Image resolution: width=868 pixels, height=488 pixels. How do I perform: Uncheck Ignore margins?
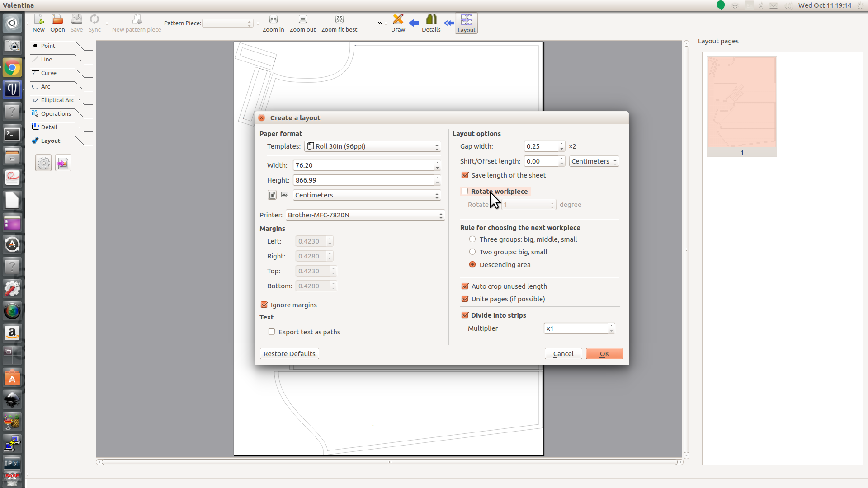pyautogui.click(x=264, y=305)
